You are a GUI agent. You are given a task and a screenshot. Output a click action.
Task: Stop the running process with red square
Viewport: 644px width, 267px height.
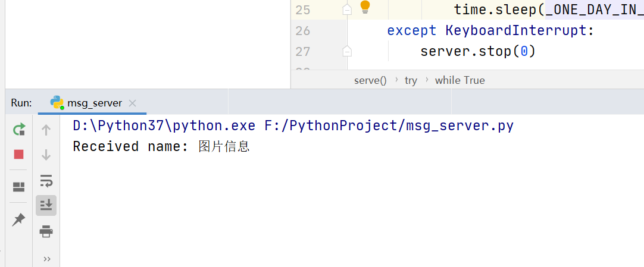tap(19, 154)
